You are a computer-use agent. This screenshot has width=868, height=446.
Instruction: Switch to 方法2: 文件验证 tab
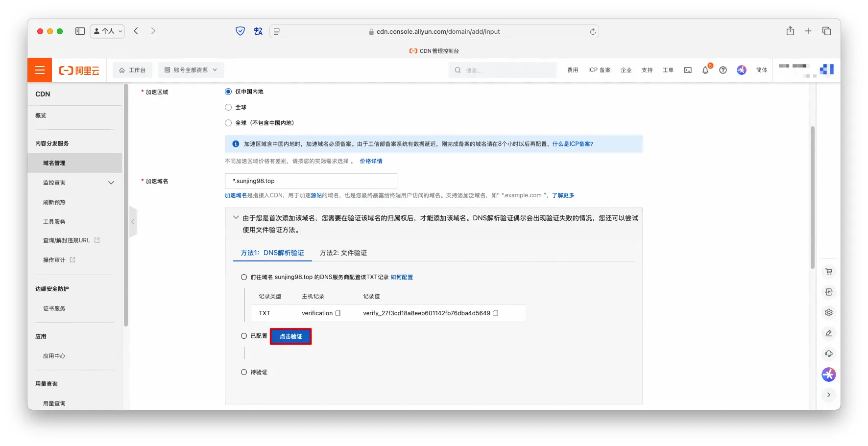tap(343, 253)
